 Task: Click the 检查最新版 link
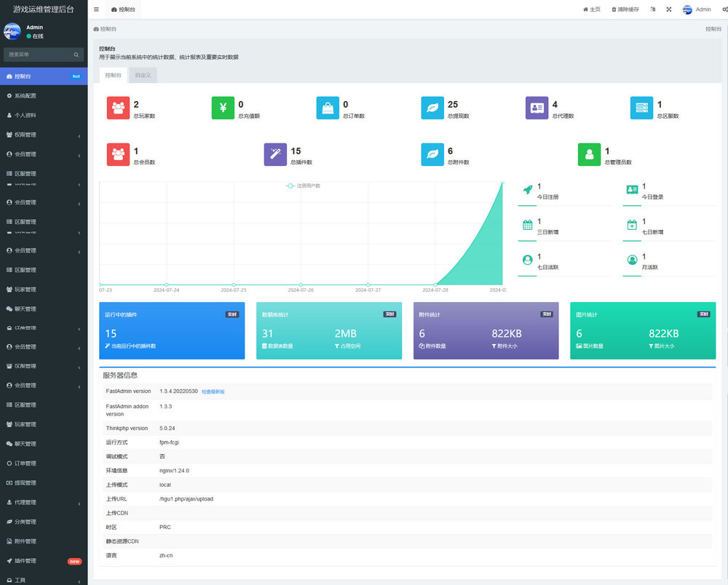(x=213, y=391)
